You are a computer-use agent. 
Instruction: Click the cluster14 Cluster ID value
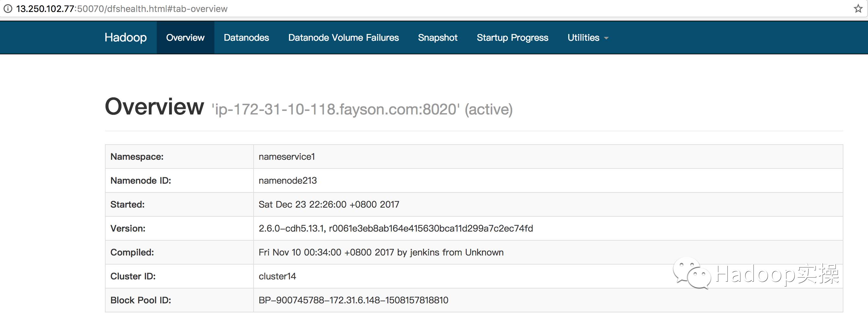click(x=277, y=276)
